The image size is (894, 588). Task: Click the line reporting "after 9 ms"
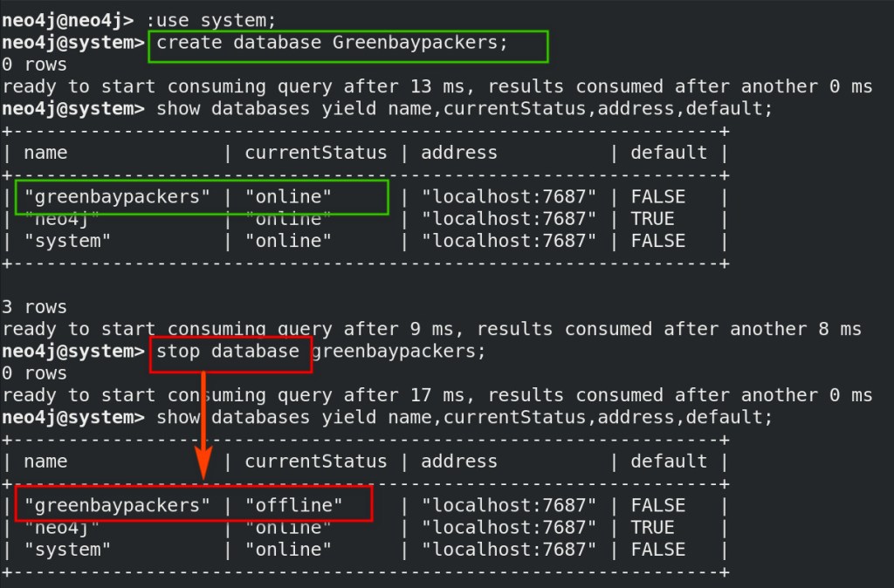[x=431, y=329]
